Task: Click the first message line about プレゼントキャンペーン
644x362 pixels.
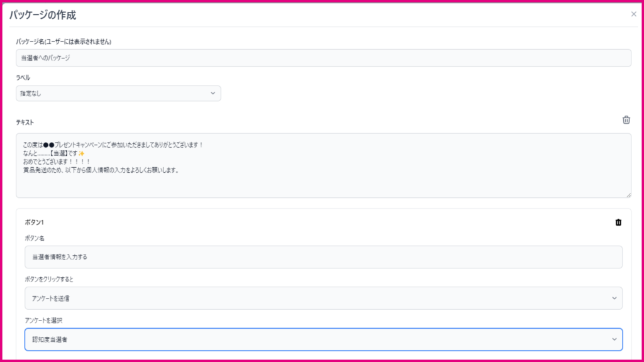Action: [113, 145]
